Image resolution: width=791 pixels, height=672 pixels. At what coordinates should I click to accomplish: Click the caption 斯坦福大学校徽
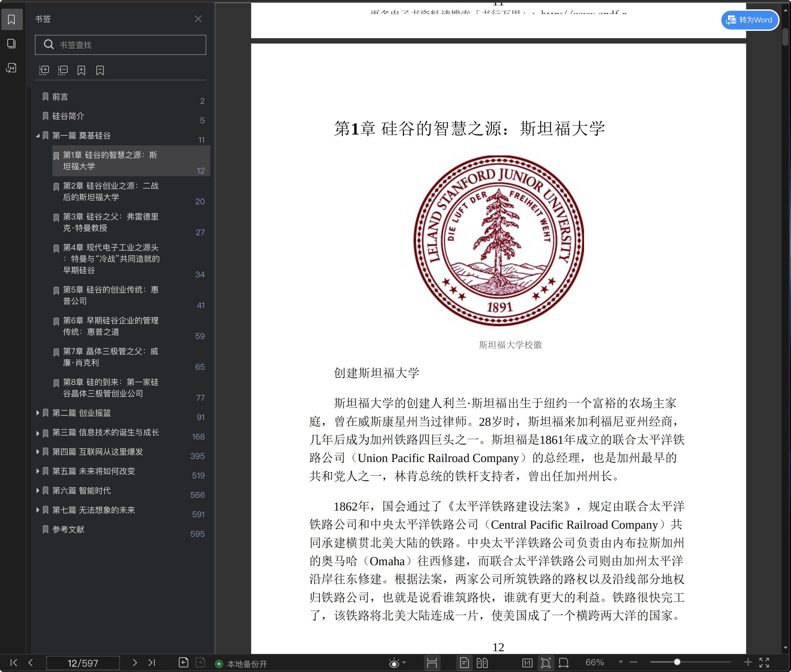[x=510, y=345]
